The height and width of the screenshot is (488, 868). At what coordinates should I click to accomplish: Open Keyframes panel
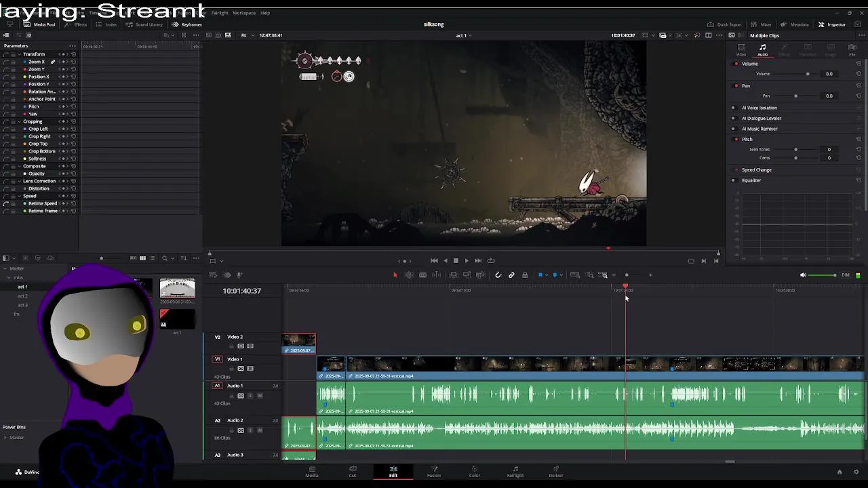point(186,24)
